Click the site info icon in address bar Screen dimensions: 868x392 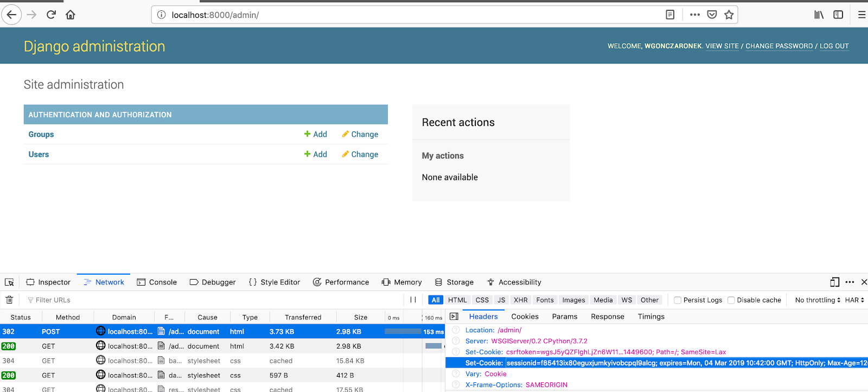tap(161, 15)
